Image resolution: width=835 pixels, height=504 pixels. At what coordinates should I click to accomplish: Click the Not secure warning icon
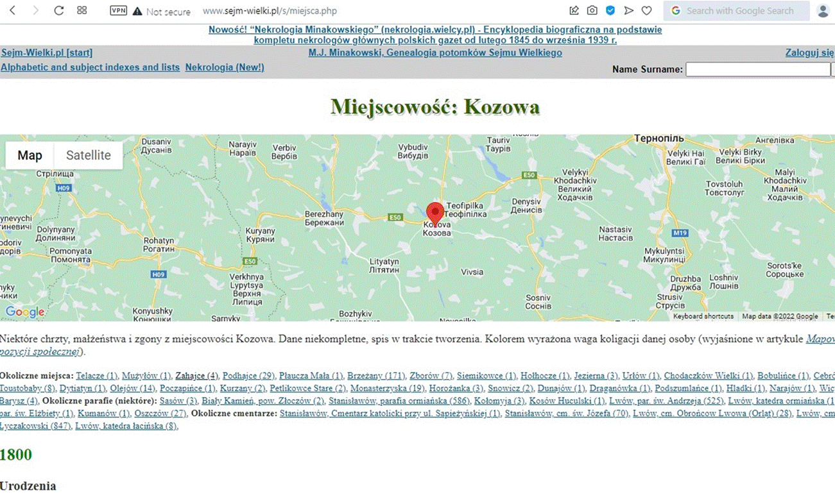coord(137,12)
